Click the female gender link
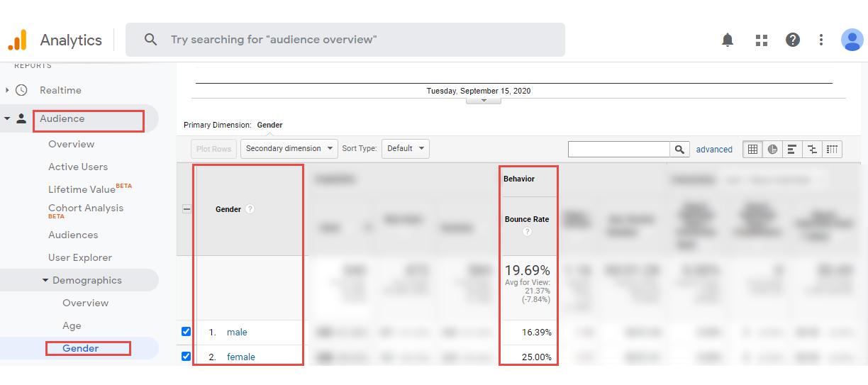868x385 pixels. pos(241,357)
